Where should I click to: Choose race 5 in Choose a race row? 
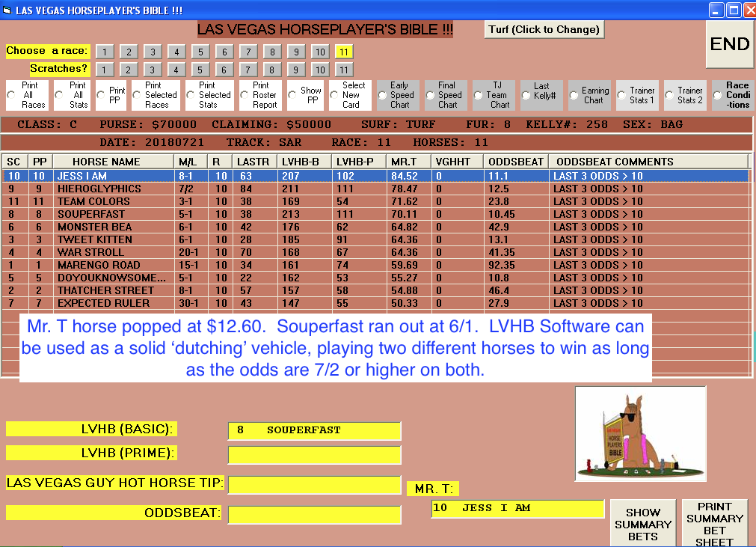click(200, 52)
